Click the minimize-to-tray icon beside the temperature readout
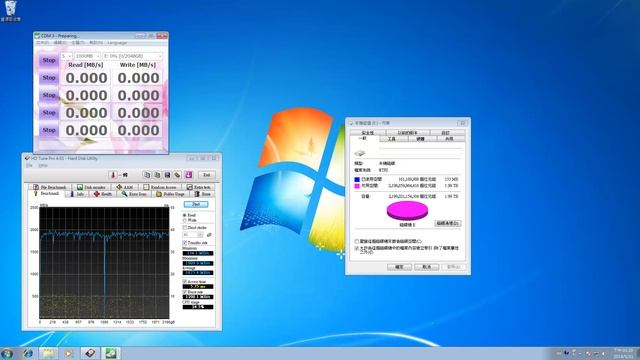This screenshot has width=640, height=360. point(125,175)
